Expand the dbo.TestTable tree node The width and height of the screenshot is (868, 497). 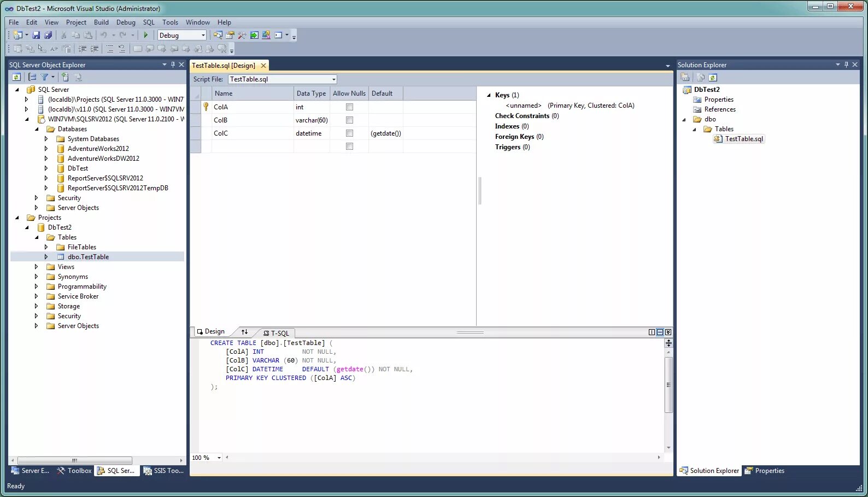46,257
